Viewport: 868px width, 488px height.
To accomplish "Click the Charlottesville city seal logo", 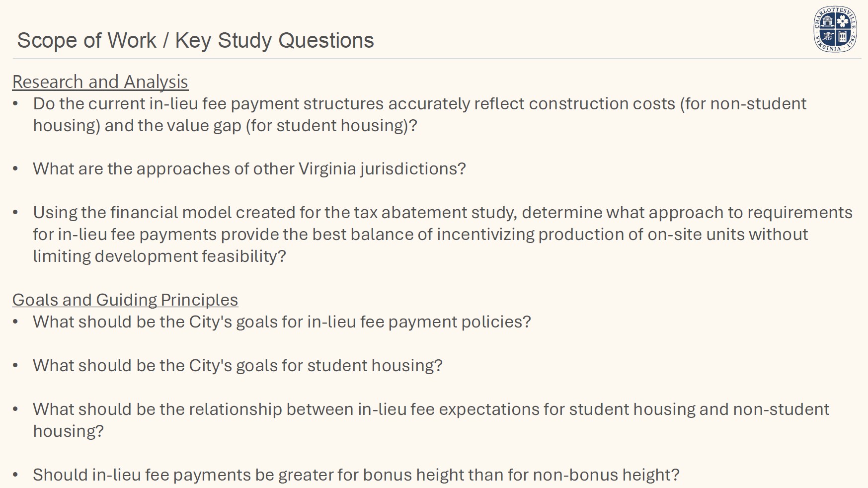I will 835,29.
